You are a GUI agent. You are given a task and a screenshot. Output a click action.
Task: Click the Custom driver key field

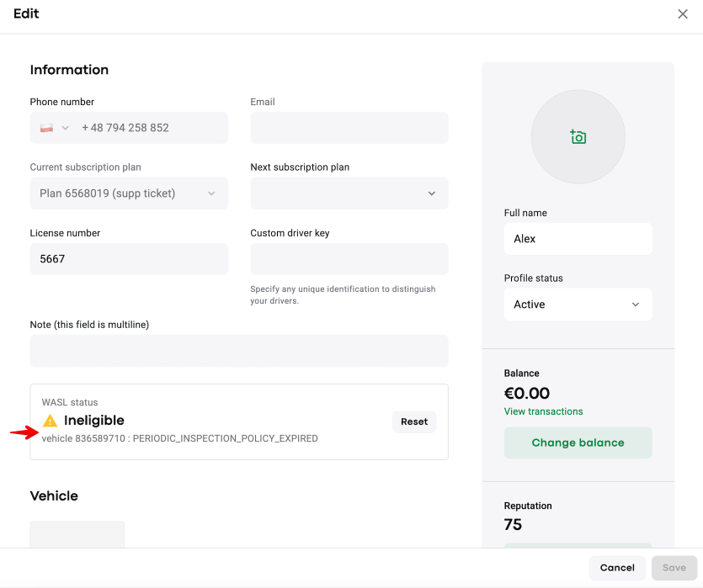(349, 259)
